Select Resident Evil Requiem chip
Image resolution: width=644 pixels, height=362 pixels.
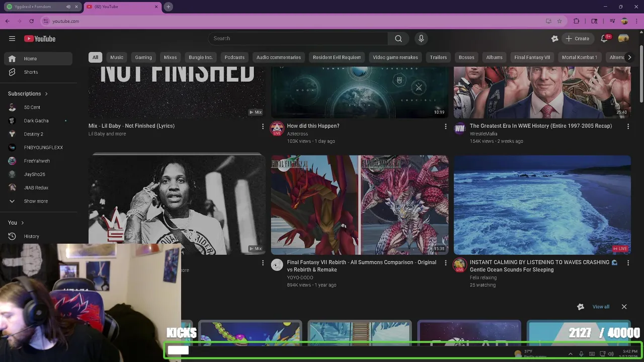337,57
